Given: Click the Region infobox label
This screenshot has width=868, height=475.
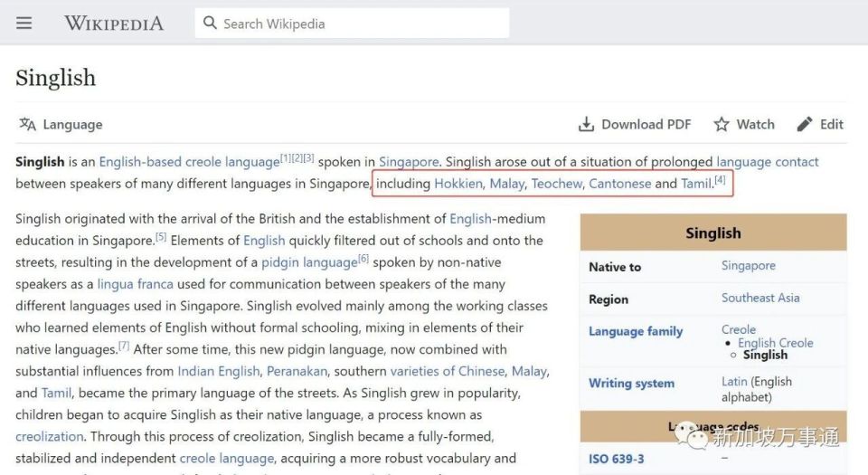Looking at the screenshot, I should pos(609,299).
